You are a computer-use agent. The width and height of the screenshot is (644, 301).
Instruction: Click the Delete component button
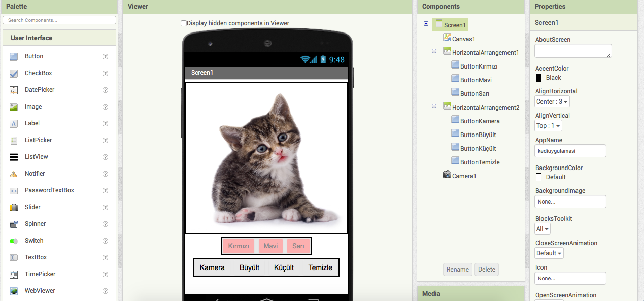point(487,270)
